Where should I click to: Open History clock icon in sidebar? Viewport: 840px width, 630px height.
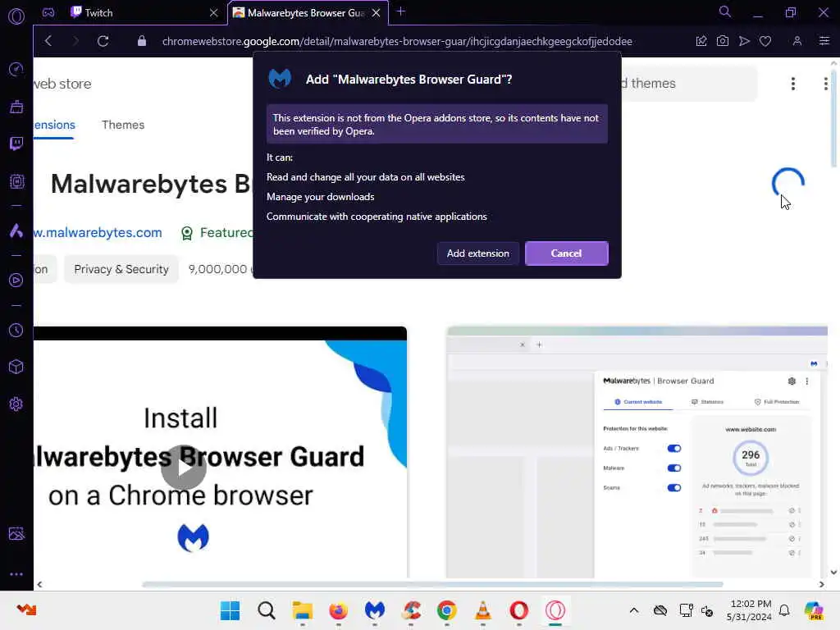16,330
